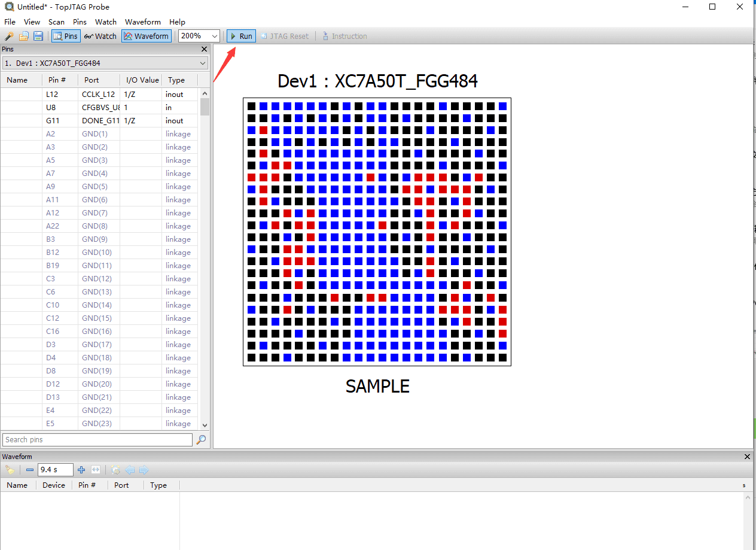
Task: Toggle the Pins panel button in toolbar
Action: (x=65, y=37)
